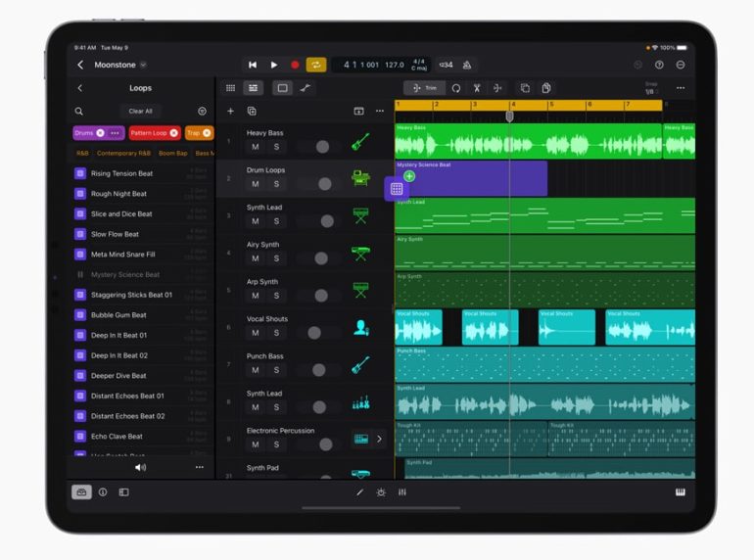Select the Echo Clave Beat loop
Viewport: 754px width, 560px height.
point(142,437)
